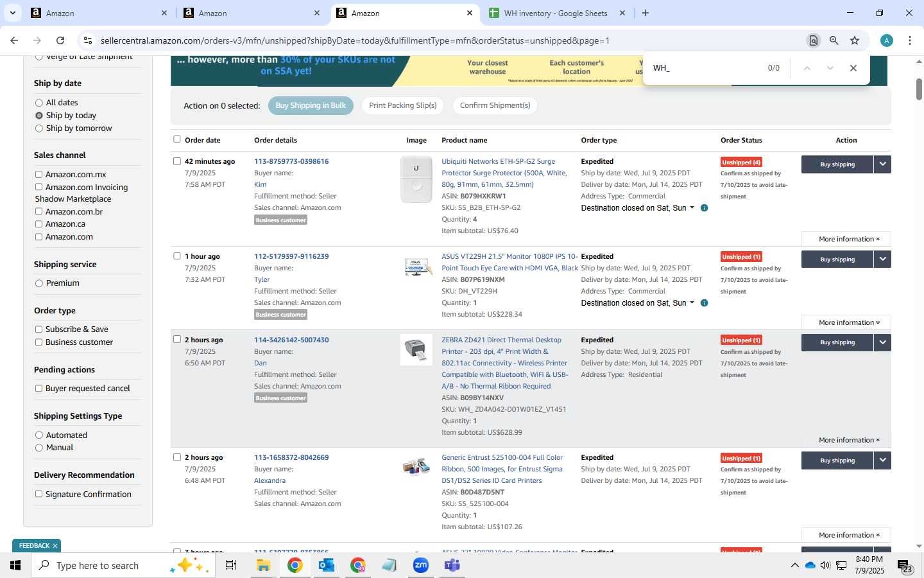924x578 pixels.
Task: Click info icon on Kim's order destination
Action: tap(704, 208)
